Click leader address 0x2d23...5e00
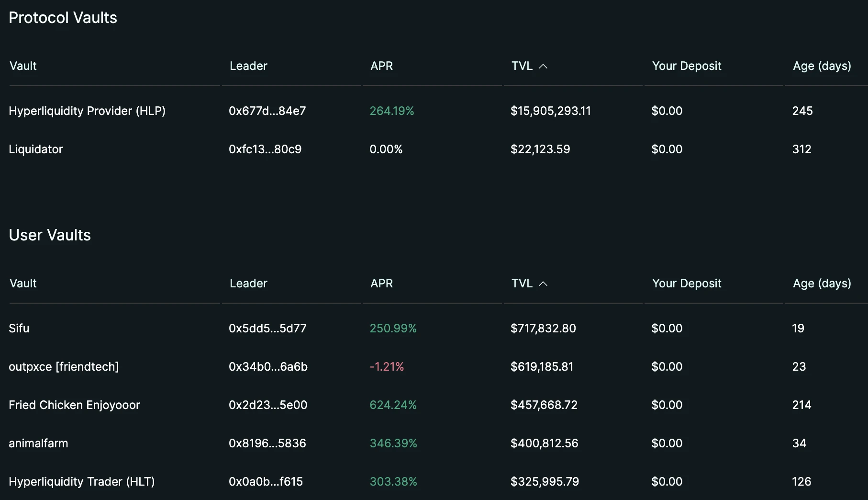Viewport: 868px width, 500px height. tap(268, 405)
